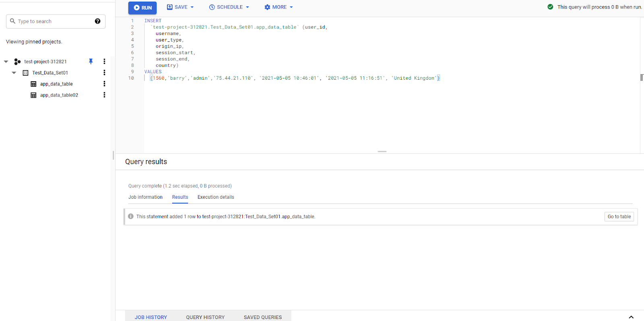Open actions menu for app_data_table
This screenshot has width=644, height=321.
104,84
